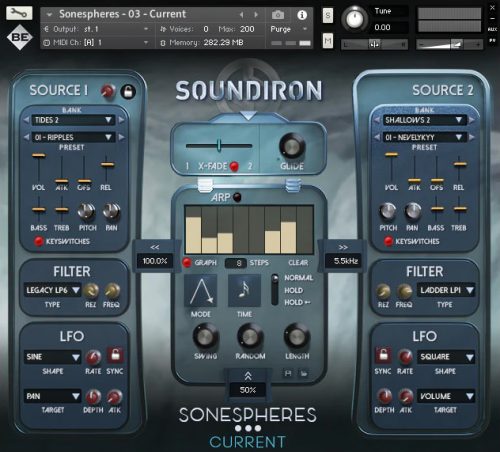Select previous Source 2 bank arrow
The image size is (500, 452).
[377, 120]
